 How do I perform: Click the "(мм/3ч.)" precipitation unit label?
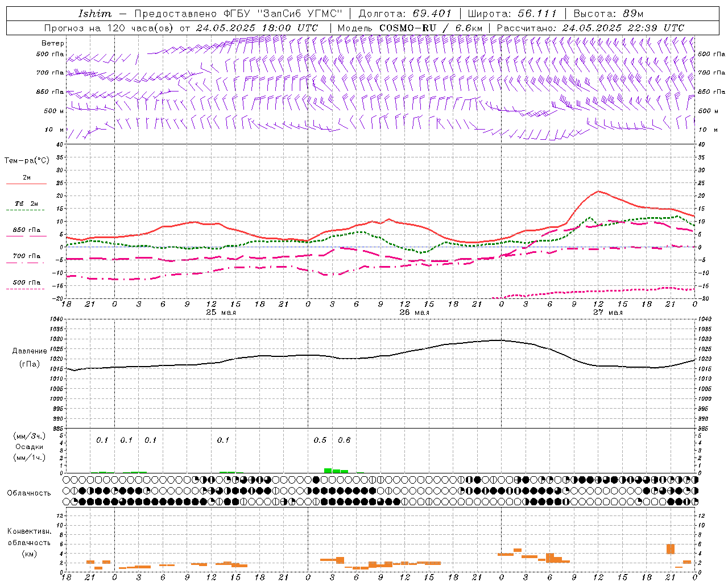(x=30, y=436)
